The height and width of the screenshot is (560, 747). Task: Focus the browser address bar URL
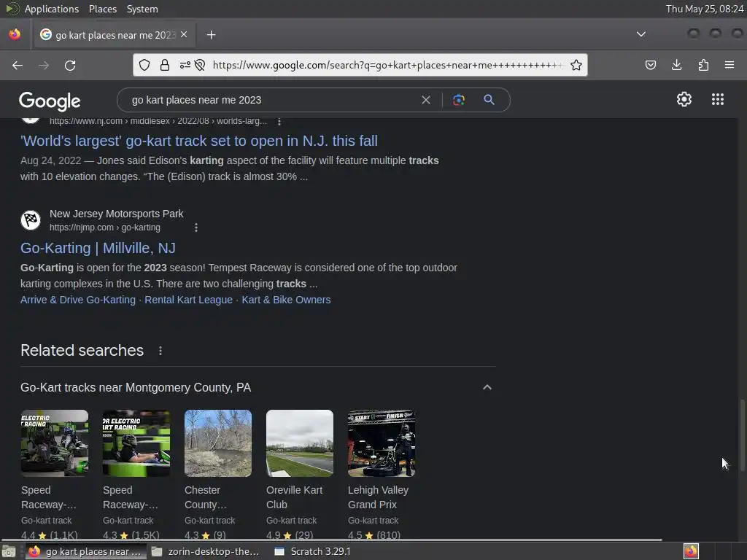pos(387,65)
